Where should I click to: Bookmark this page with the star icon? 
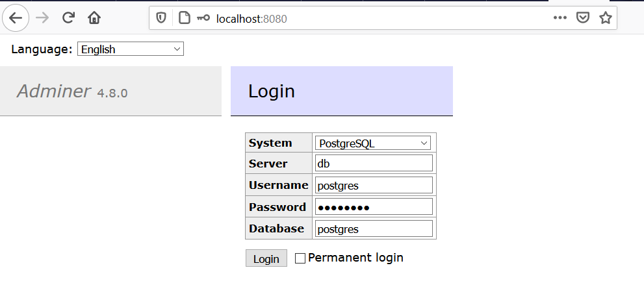click(x=606, y=18)
